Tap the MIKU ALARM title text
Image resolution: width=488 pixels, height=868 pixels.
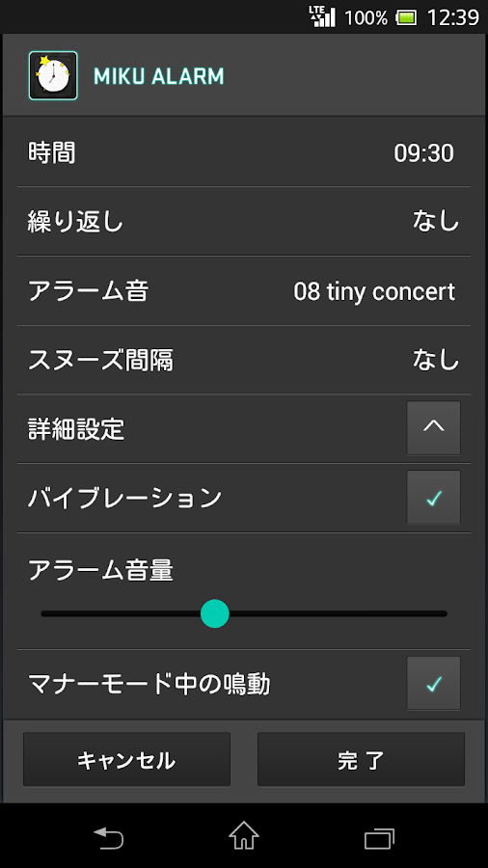click(159, 76)
